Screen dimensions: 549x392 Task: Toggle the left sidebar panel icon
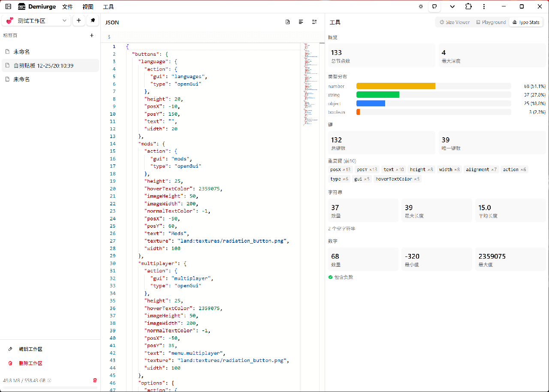(x=8, y=6)
